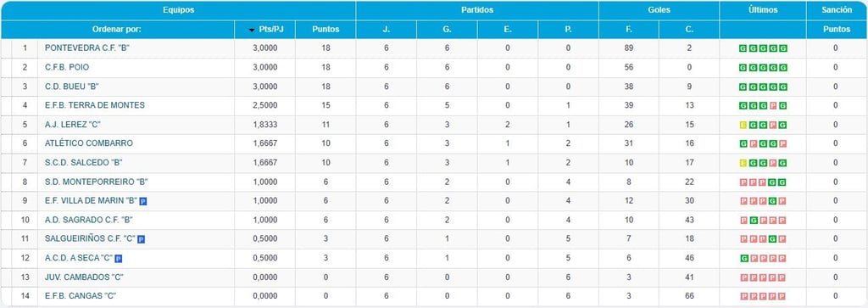Sort by E. draws column header

508,30
